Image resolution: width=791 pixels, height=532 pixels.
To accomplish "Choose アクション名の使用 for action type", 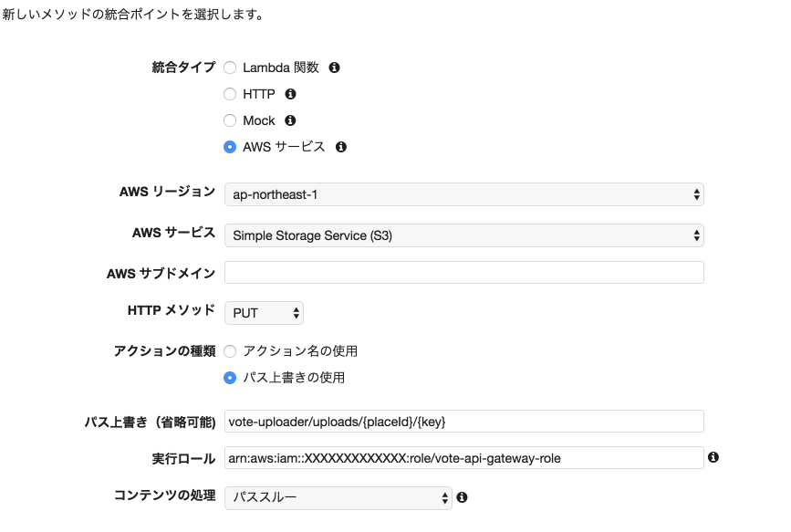I will click(x=230, y=351).
